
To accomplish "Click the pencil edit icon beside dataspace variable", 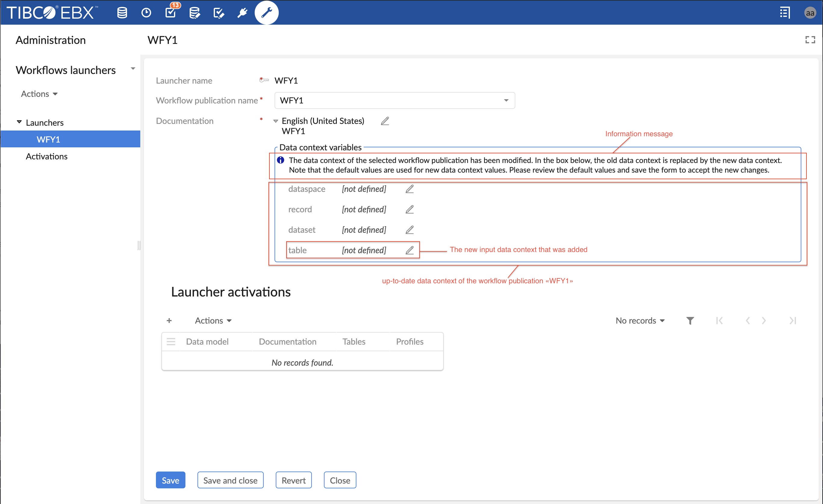I will 409,189.
